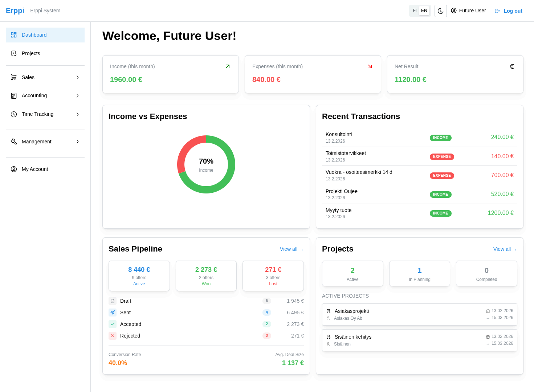Click the Konsultointi transaction row
The image size is (534, 392).
click(x=420, y=138)
